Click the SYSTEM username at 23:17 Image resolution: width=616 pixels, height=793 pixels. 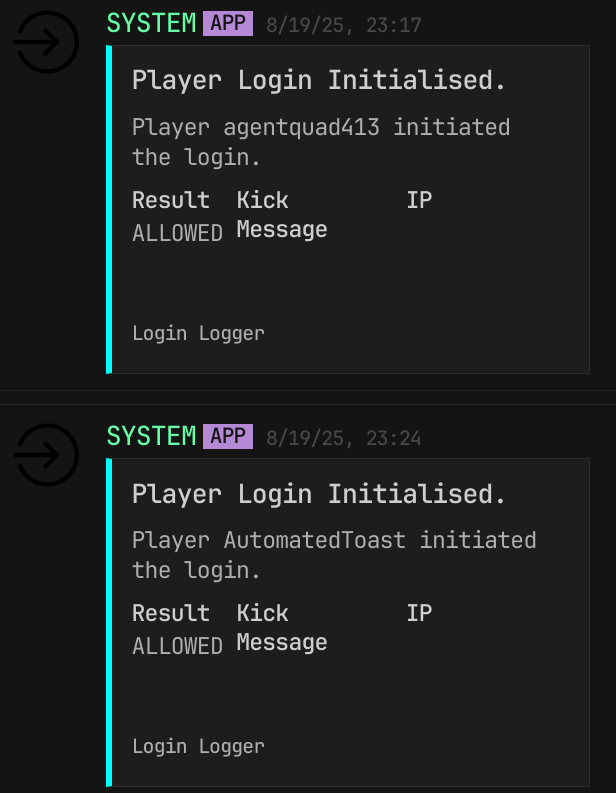pos(151,24)
